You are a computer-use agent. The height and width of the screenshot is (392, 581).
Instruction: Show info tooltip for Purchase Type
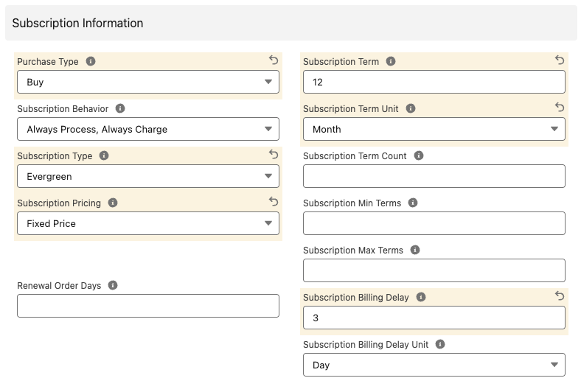[x=91, y=61]
